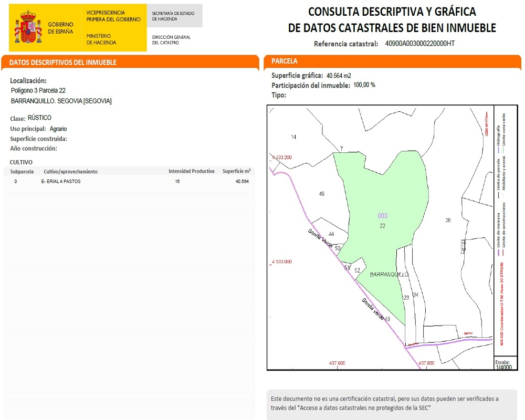
Task: Click the polygon 003 label on map
Action: [383, 216]
